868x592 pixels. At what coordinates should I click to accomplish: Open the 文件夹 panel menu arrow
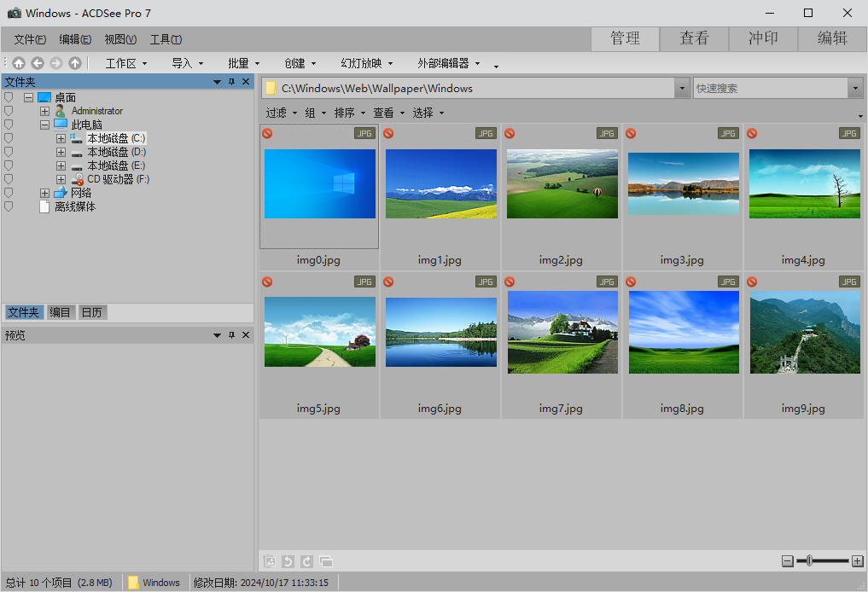click(217, 82)
